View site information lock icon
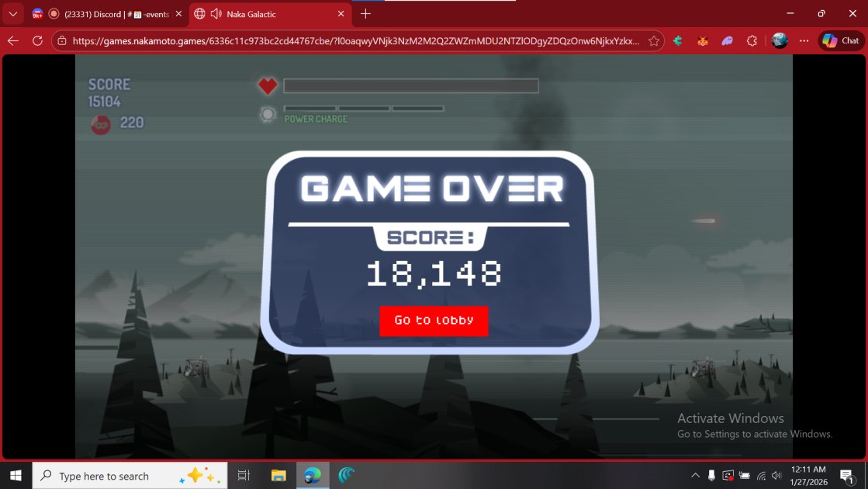The height and width of the screenshot is (489, 868). pyautogui.click(x=62, y=40)
